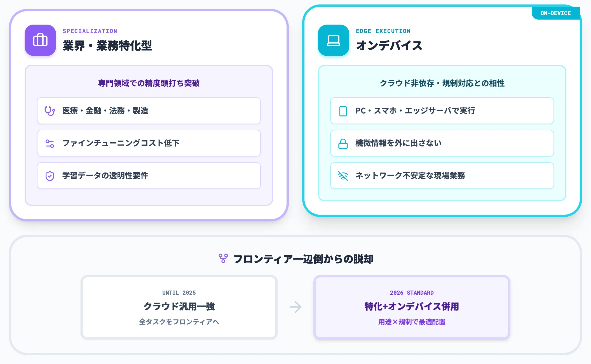This screenshot has height=364, width=591.
Task: Click the purple briefcase specialization icon
Action: [x=40, y=40]
